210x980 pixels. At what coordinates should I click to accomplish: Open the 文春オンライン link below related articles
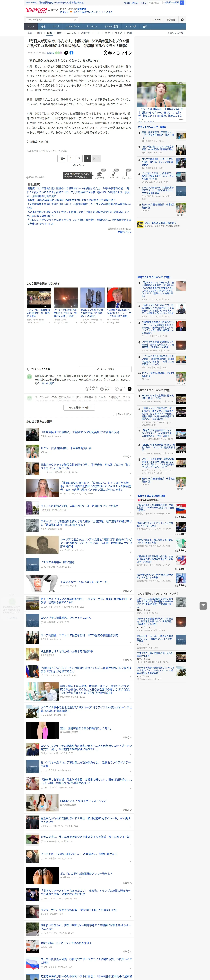(124, 232)
